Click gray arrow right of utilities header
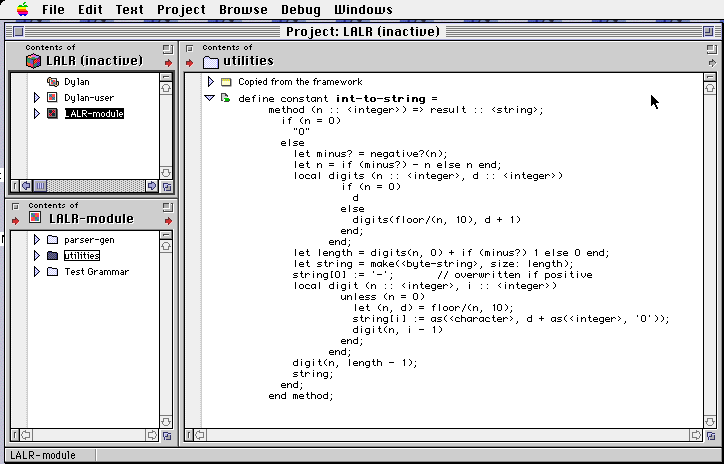 coord(712,63)
